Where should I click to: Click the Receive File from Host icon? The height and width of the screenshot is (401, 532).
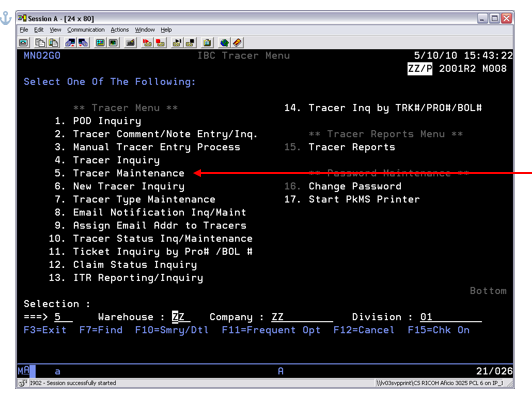click(x=83, y=42)
